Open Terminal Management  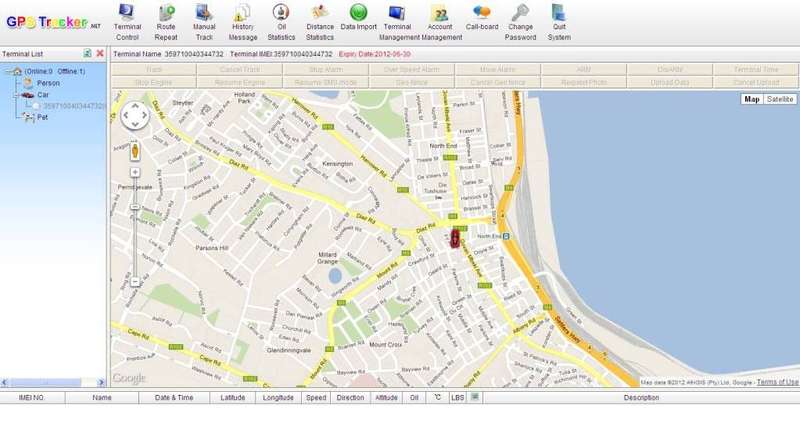click(x=398, y=22)
